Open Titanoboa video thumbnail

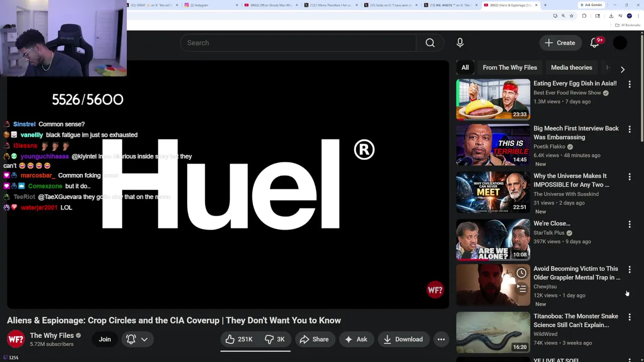493,332
